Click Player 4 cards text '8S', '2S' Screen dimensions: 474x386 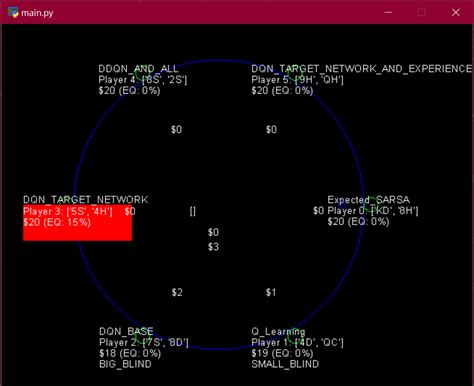[x=164, y=80]
